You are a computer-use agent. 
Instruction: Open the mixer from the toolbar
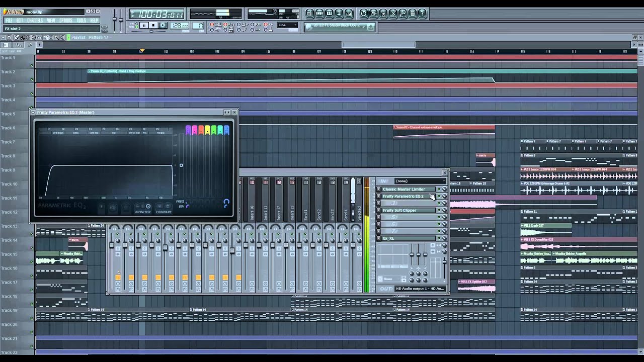pyautogui.click(x=349, y=14)
